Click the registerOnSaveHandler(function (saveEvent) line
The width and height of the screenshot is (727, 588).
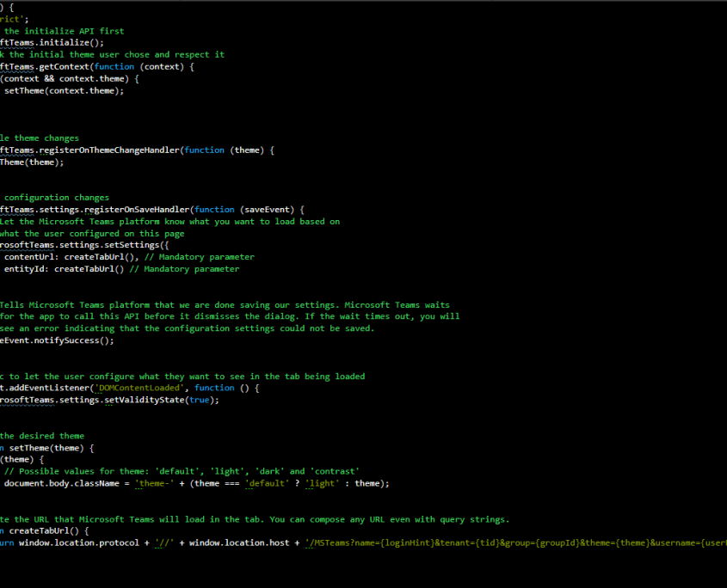(x=152, y=210)
